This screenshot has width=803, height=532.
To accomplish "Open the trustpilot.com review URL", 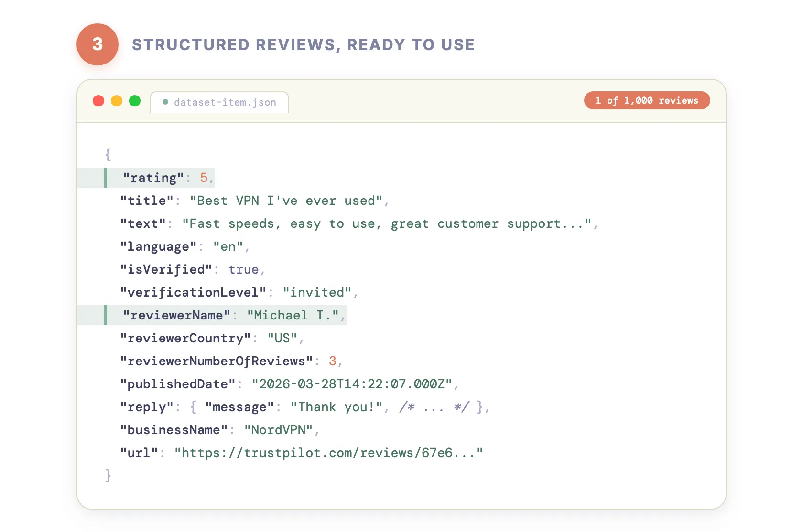I will 328,453.
